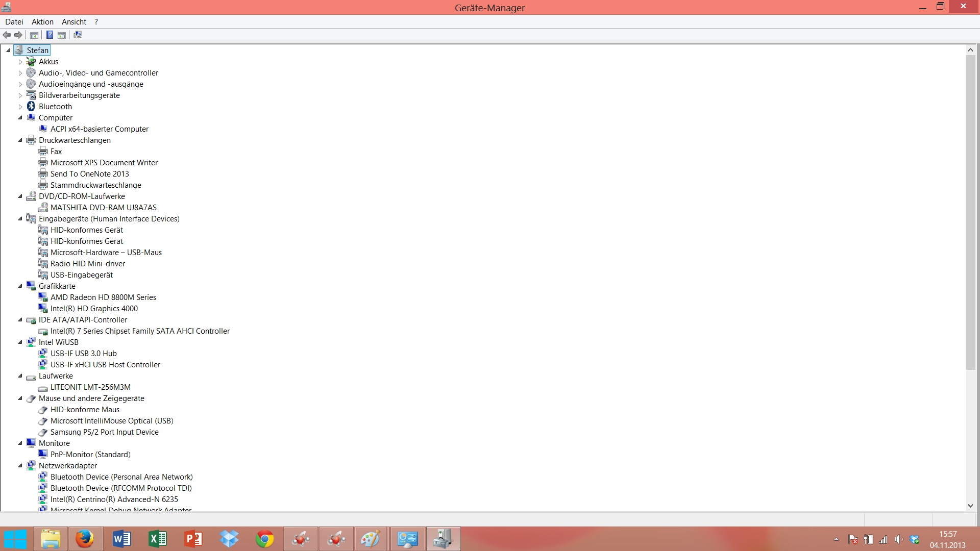Collapse the Netzwerkadapter category
This screenshot has width=980, height=551.
coord(20,466)
